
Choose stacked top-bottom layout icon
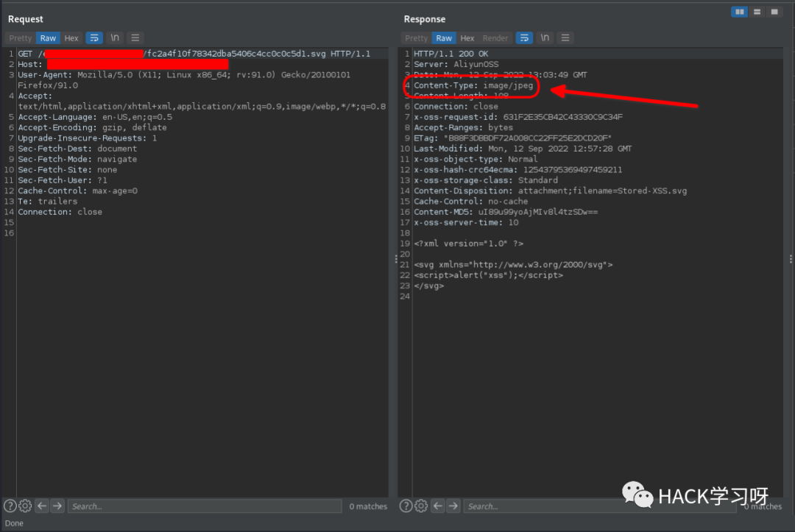click(x=757, y=12)
